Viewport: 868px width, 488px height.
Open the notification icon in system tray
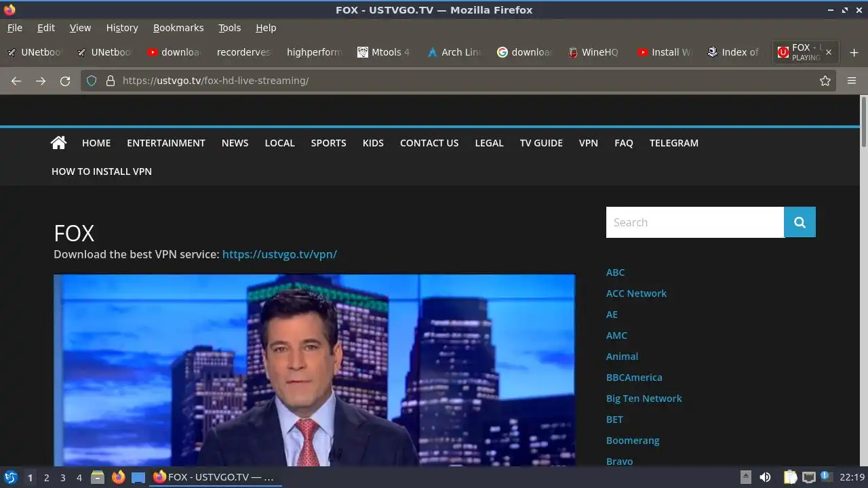pos(826,476)
